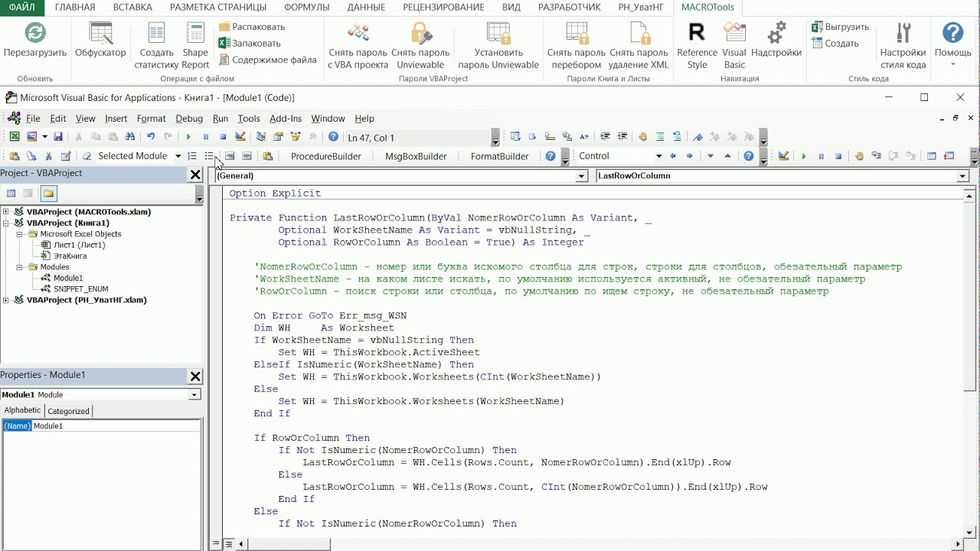This screenshot has width=980, height=551.
Task: Open the Обфускатор tool
Action: click(x=100, y=41)
